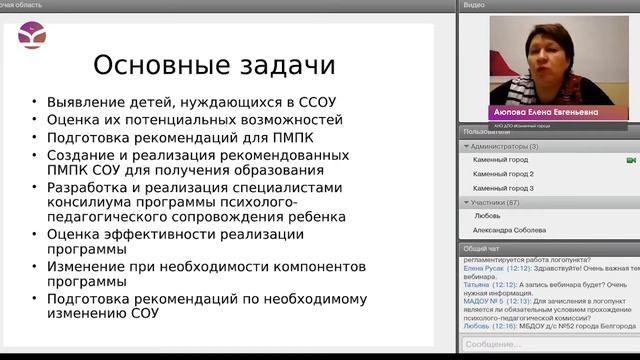Screen dimensions: 640x360
Task: Click bullet text Выявление детей, нуждающихся в ССОУ
Action: pos(191,102)
